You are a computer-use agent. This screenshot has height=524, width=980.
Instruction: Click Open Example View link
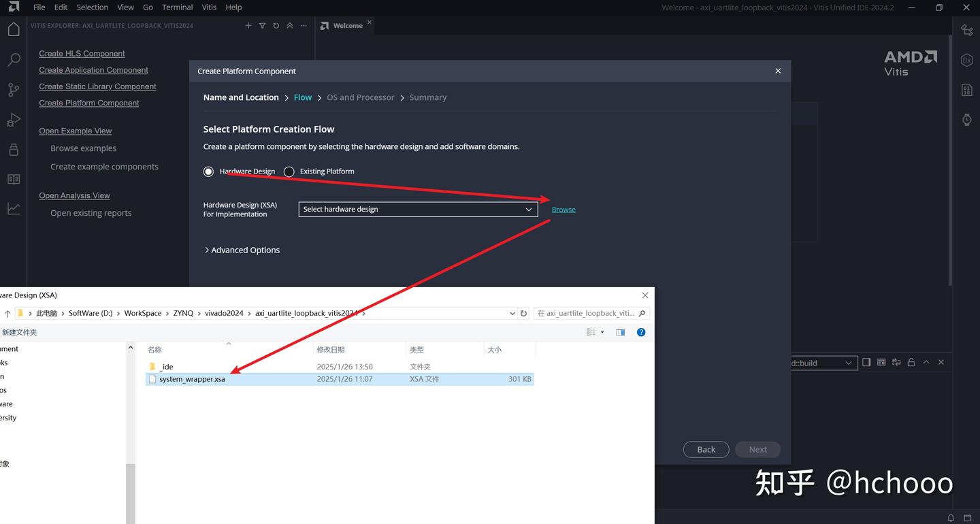coord(75,131)
